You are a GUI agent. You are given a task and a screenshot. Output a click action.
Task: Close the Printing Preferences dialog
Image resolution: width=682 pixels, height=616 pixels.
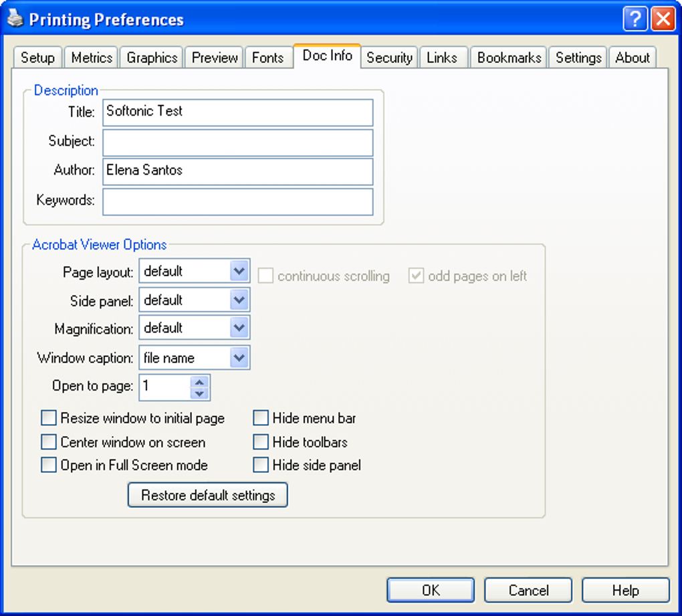tap(663, 19)
